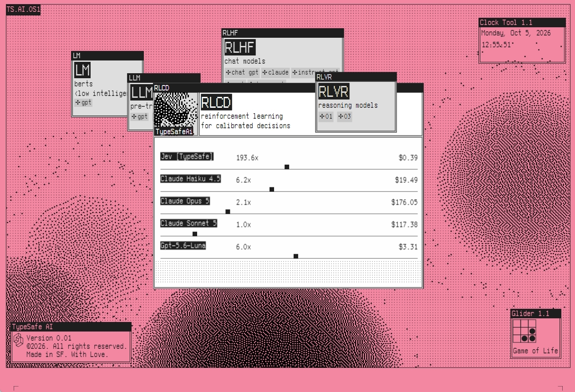Open the dithered TypeSafeAi thumbnail in RLCD window
Image resolution: width=575 pixels, height=392 pixels.
(x=176, y=114)
